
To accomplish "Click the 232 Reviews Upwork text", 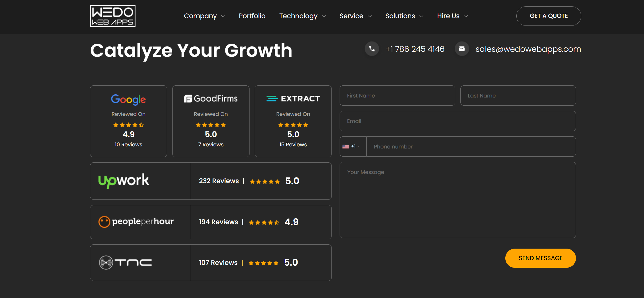I will (x=219, y=181).
